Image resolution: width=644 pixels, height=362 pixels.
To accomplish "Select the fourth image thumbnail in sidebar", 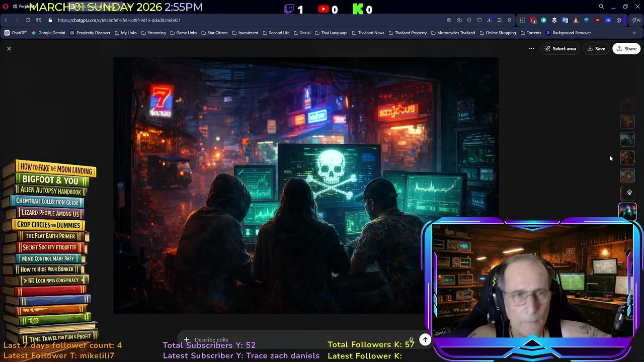I will click(x=627, y=158).
